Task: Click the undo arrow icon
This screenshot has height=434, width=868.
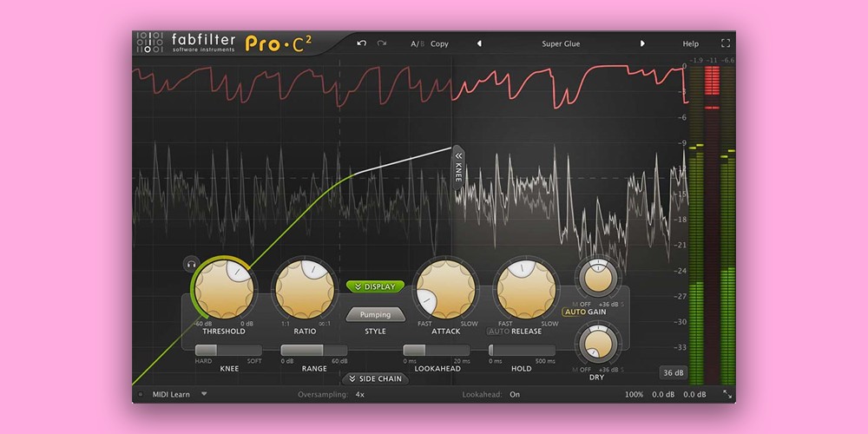Action: pos(362,43)
